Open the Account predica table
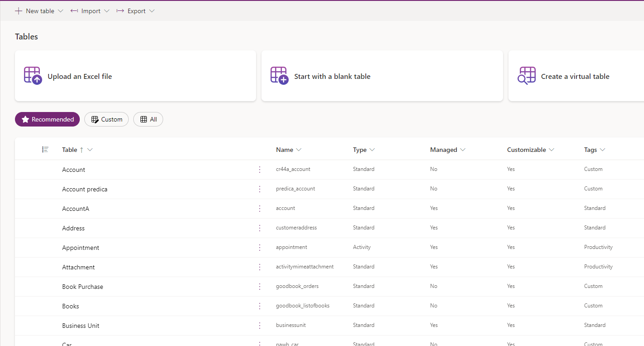This screenshot has width=644, height=346. (x=85, y=189)
